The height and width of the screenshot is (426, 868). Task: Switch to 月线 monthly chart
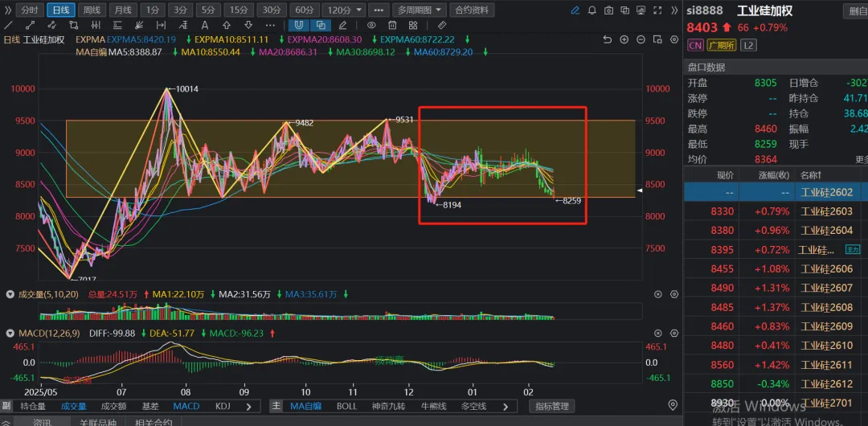(x=123, y=10)
